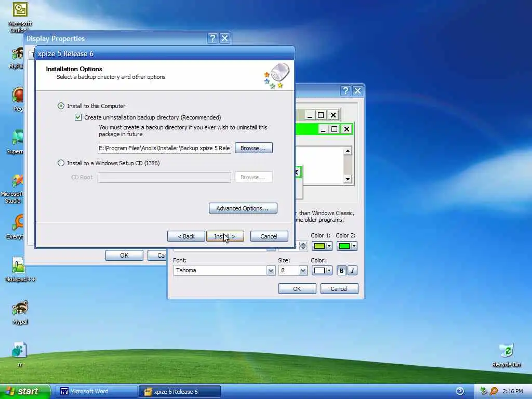Show the taskbar clock at 2:16 PM
The width and height of the screenshot is (532, 399).
(x=513, y=392)
